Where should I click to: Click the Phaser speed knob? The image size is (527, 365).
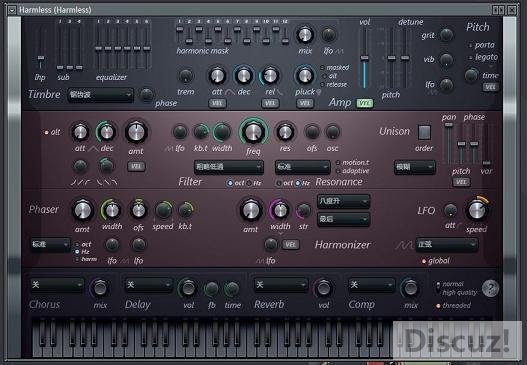(163, 210)
